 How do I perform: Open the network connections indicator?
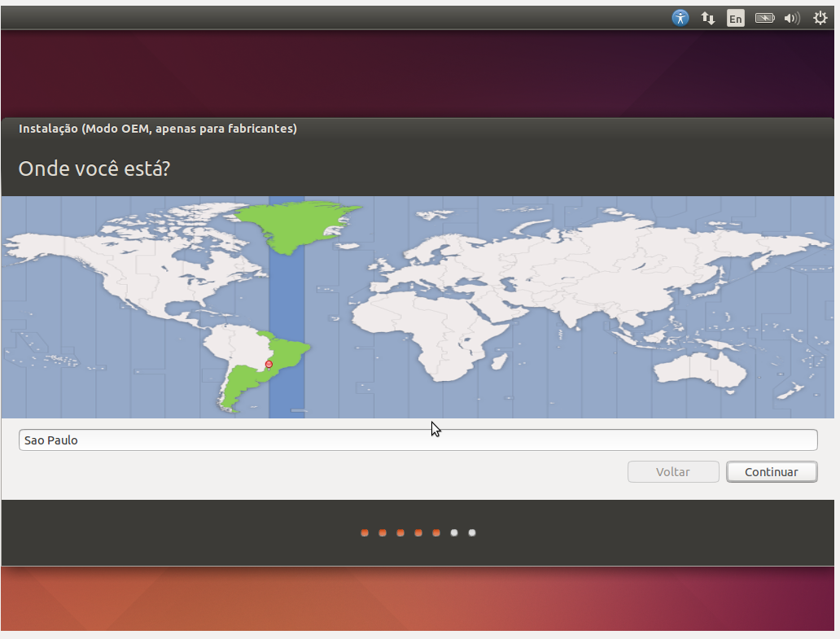click(x=708, y=18)
